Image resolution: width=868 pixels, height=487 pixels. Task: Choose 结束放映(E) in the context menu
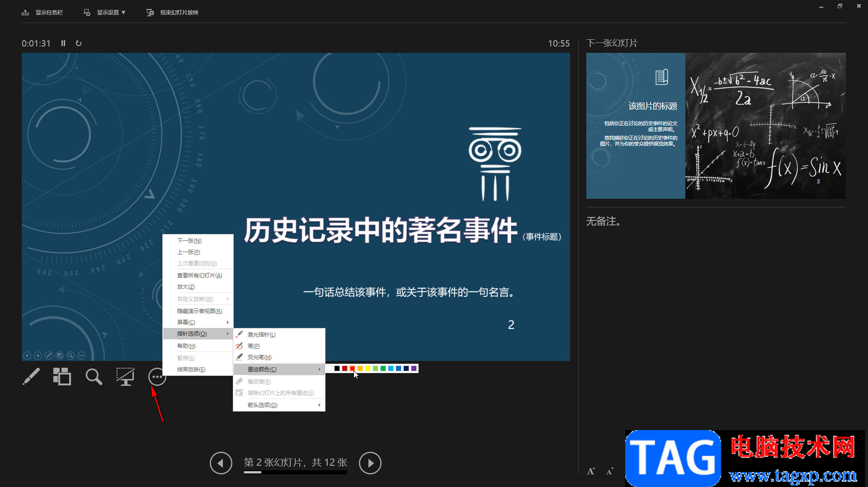(x=198, y=370)
